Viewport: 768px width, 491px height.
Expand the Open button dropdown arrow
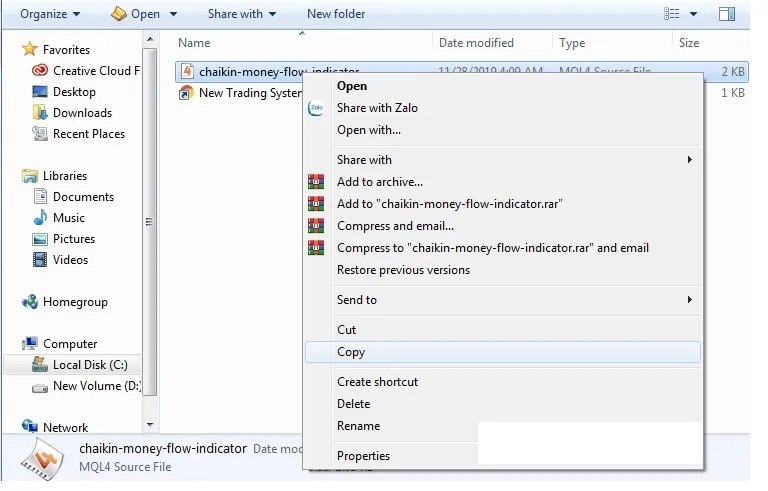tap(173, 14)
